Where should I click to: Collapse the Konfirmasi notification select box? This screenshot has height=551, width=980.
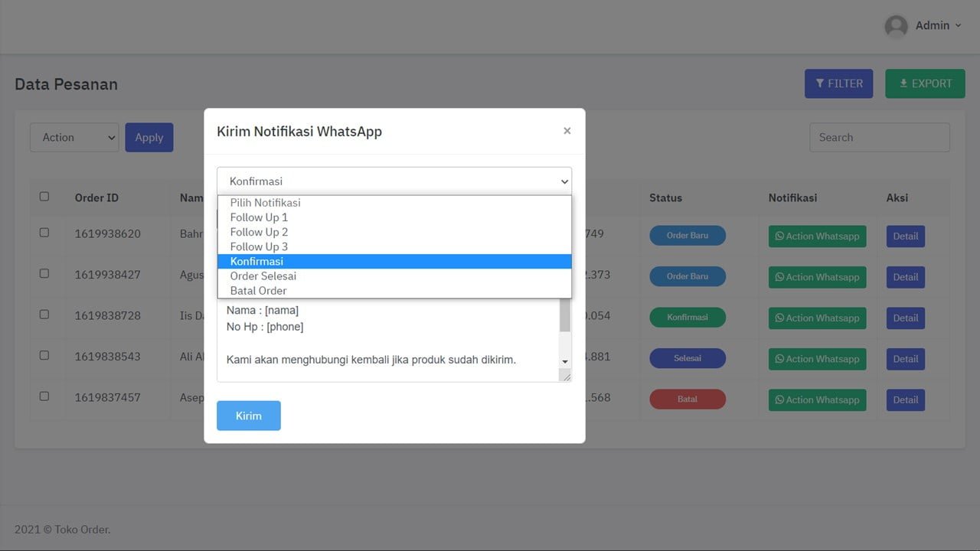(394, 181)
